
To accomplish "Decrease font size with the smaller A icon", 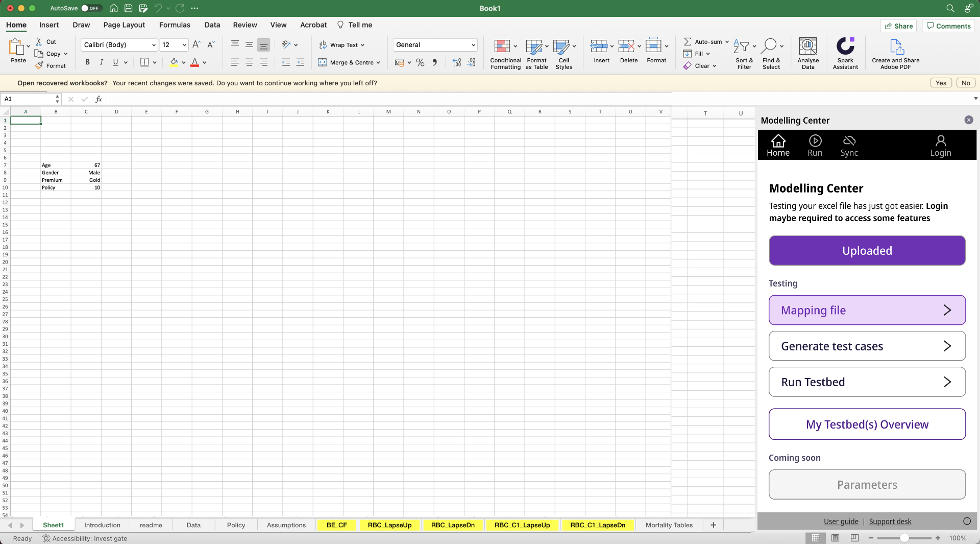I will coord(211,45).
